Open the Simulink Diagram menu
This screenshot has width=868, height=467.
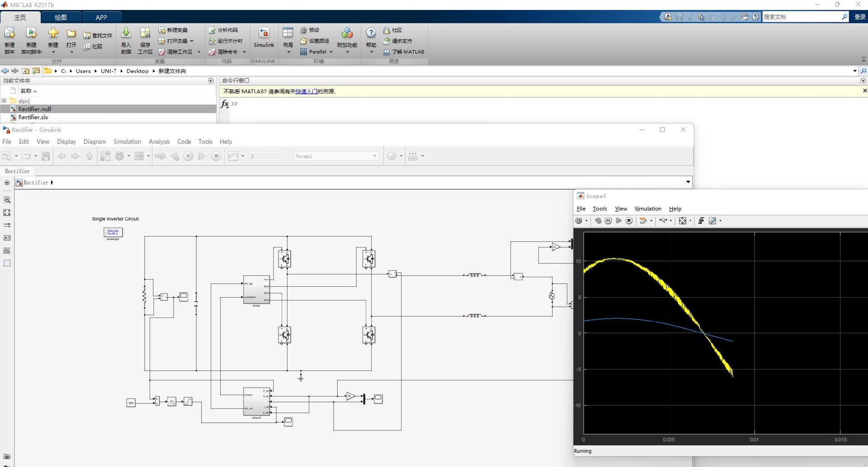coord(94,142)
